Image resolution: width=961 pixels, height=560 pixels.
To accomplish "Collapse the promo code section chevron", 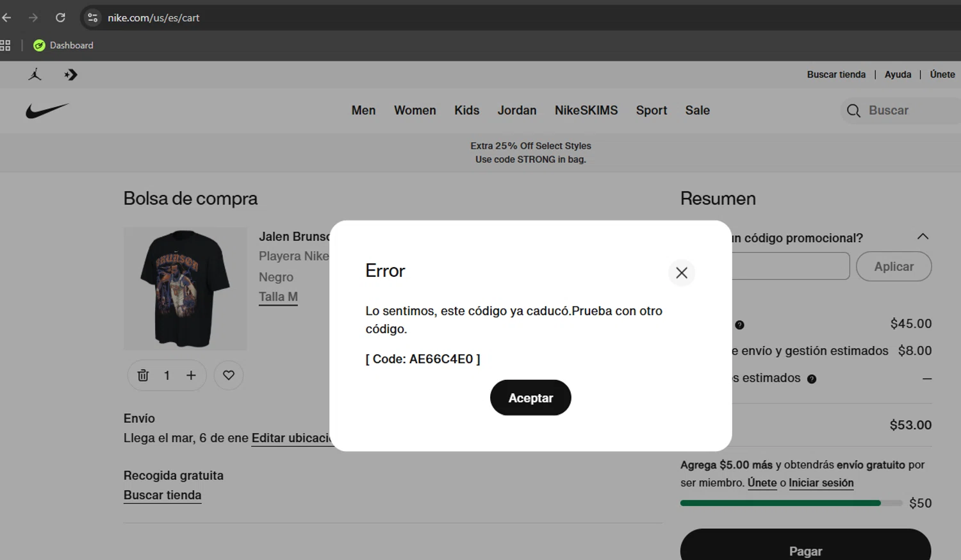I will point(923,236).
